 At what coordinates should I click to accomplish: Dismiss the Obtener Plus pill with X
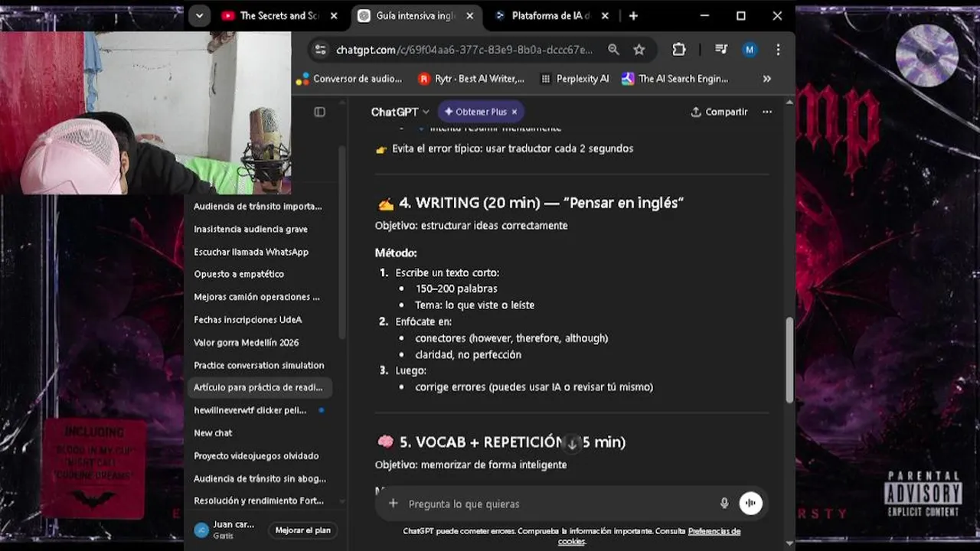coord(514,112)
